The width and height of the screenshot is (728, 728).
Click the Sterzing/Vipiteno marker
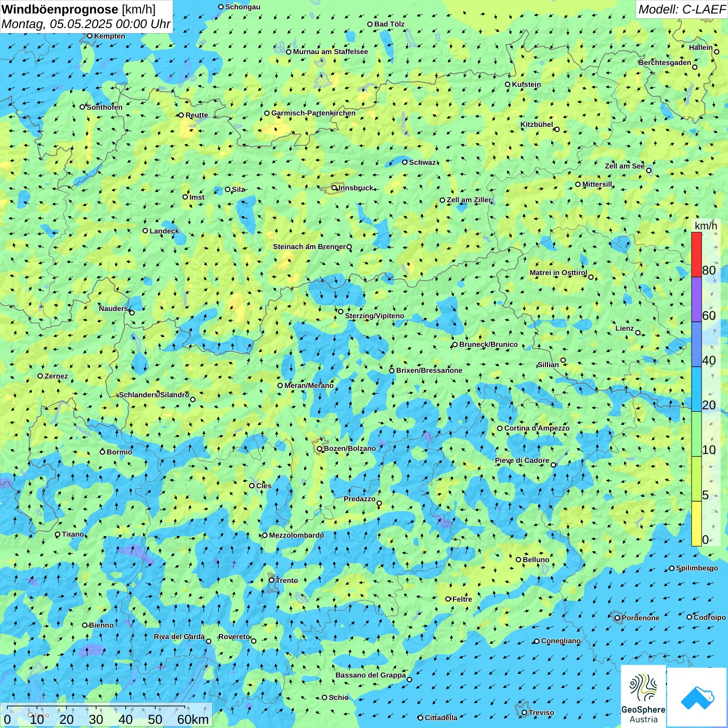coord(341,311)
